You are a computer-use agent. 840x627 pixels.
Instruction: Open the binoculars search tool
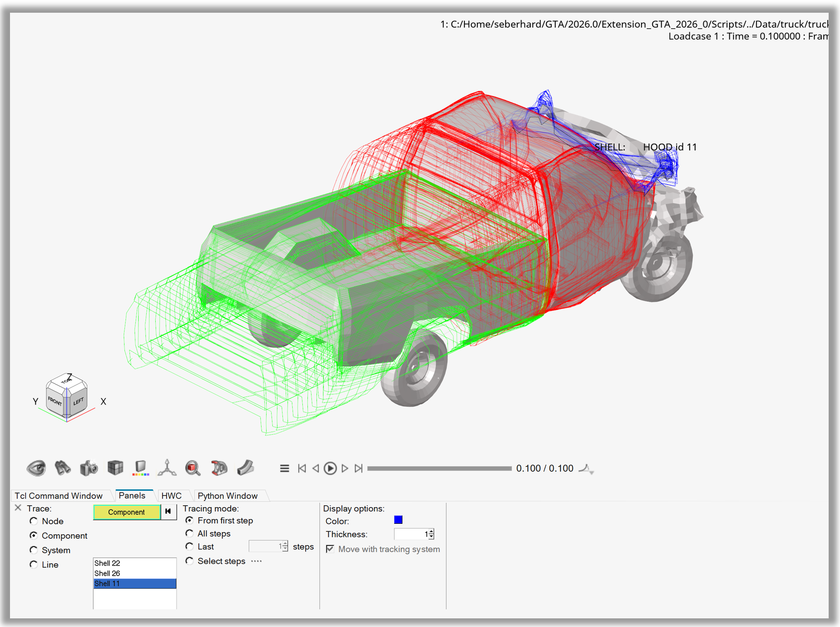pyautogui.click(x=63, y=468)
